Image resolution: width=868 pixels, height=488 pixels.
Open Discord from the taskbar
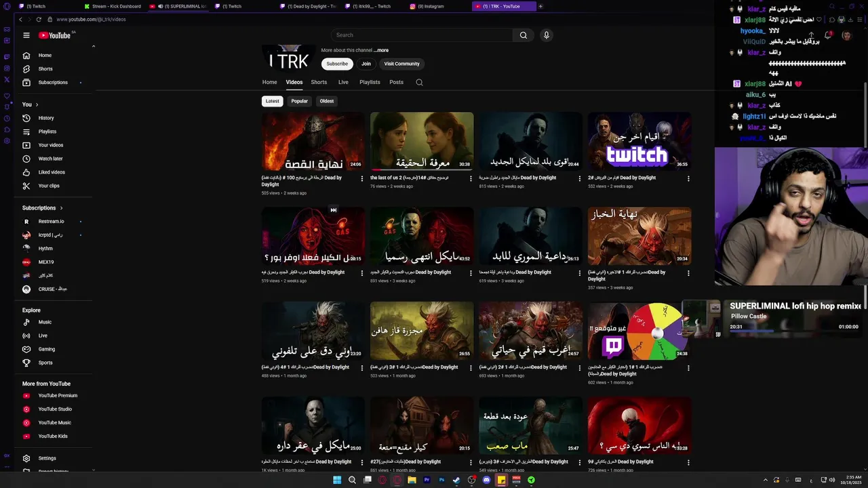[486, 480]
